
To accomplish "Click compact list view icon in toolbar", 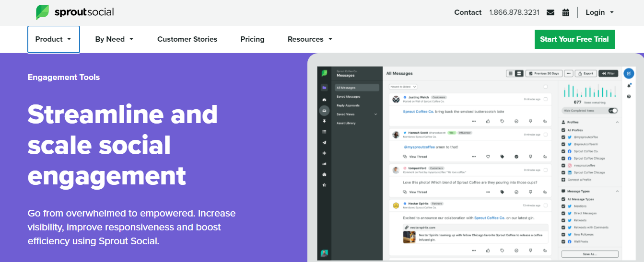I will tap(511, 73).
